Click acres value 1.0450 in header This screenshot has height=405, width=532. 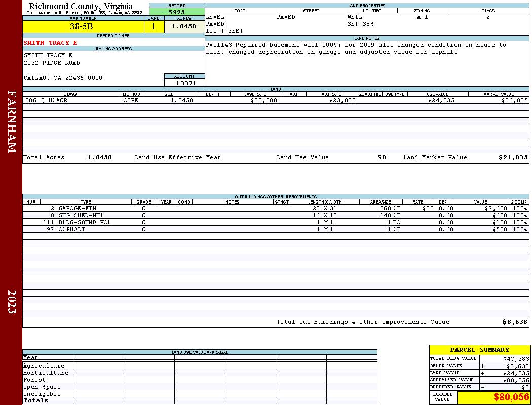184,26
